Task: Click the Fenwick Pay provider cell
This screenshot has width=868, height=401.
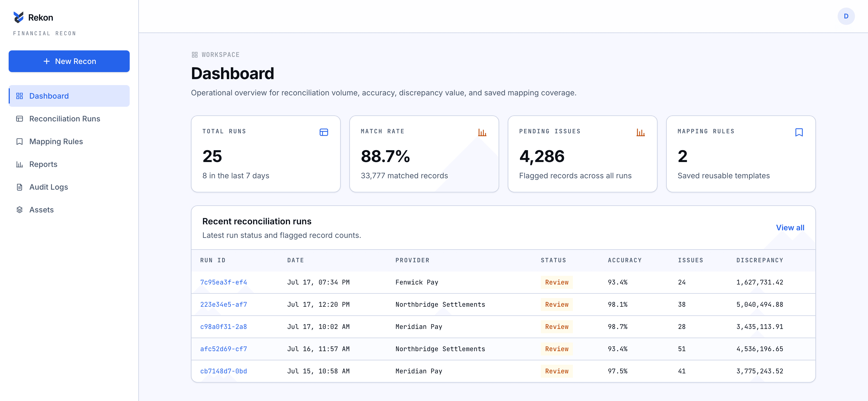Action: click(x=416, y=282)
